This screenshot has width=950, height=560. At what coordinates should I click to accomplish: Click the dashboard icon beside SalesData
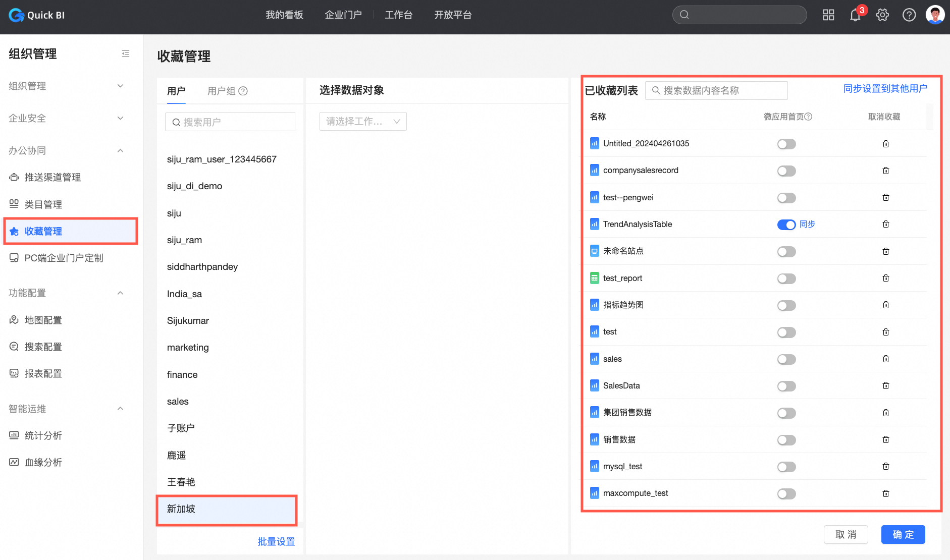[595, 385]
